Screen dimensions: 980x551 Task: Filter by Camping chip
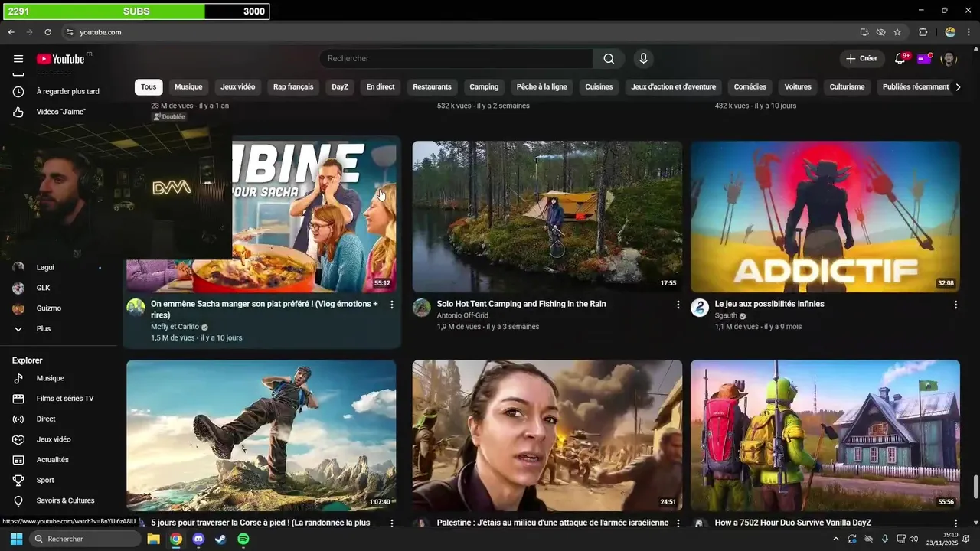[x=484, y=87]
